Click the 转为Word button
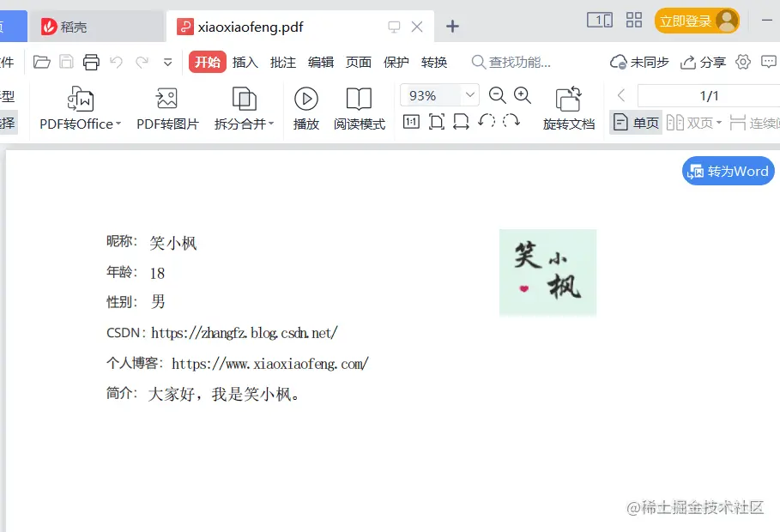This screenshot has width=780, height=532. 729,172
